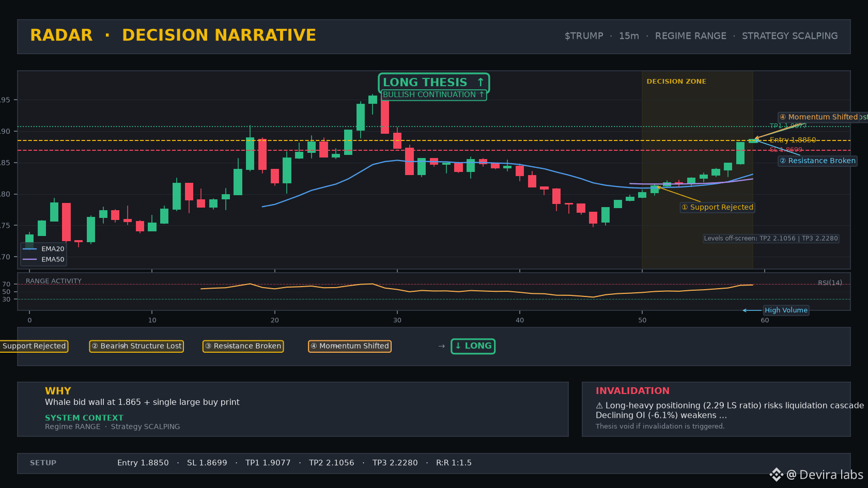The height and width of the screenshot is (488, 868).
Task: Click TP1 1.9077 in the setup bar
Action: point(268,463)
